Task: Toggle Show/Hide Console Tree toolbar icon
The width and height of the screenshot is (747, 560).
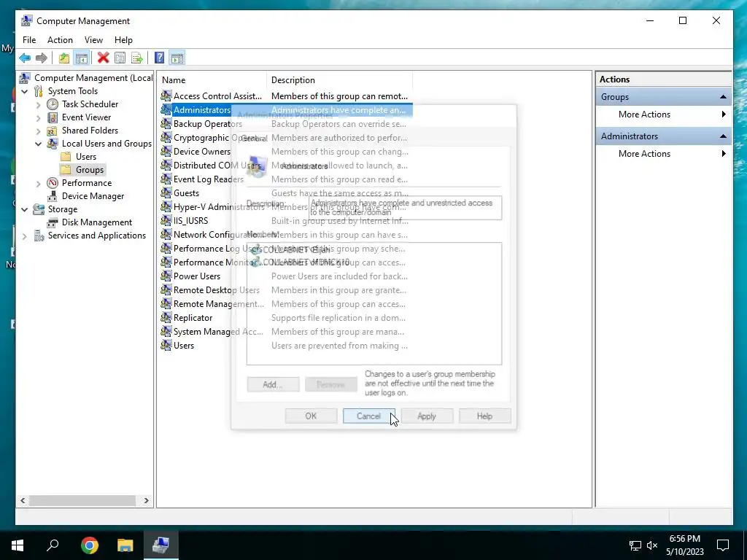Action: 82,58
